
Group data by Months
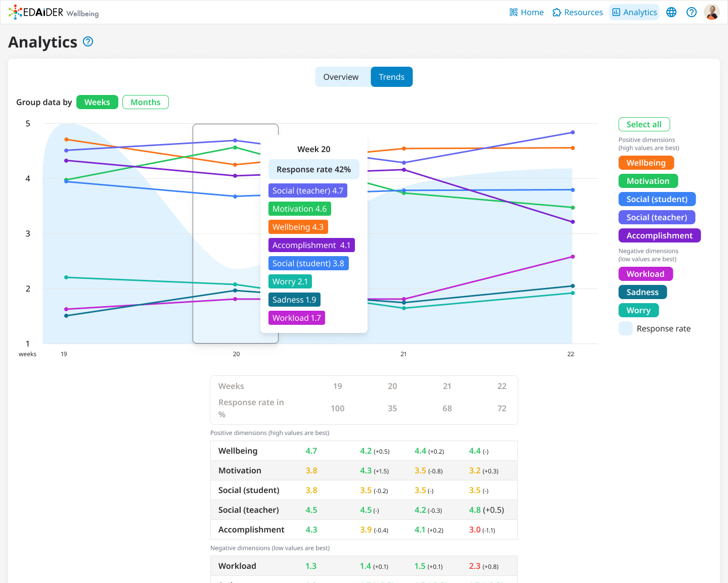tap(146, 102)
